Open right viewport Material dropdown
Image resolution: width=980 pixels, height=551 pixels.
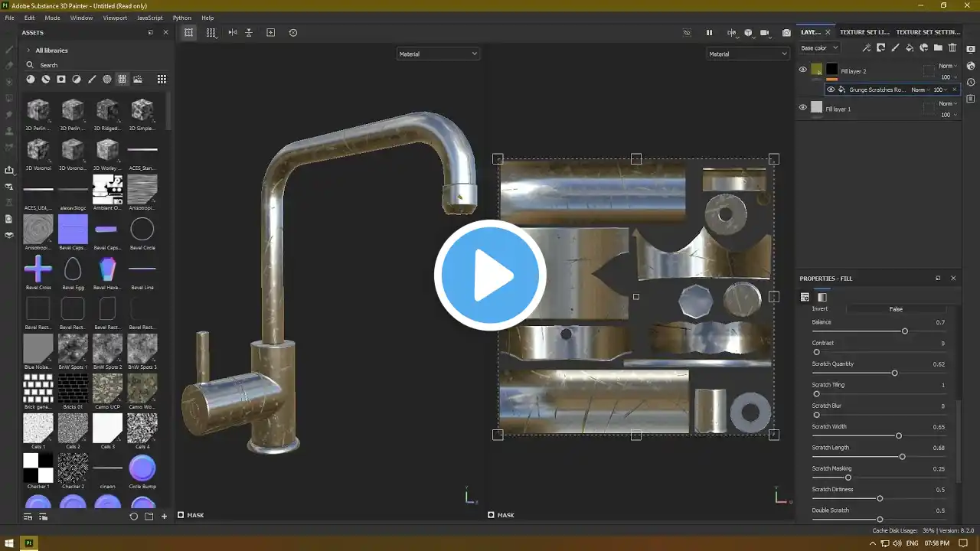point(747,54)
